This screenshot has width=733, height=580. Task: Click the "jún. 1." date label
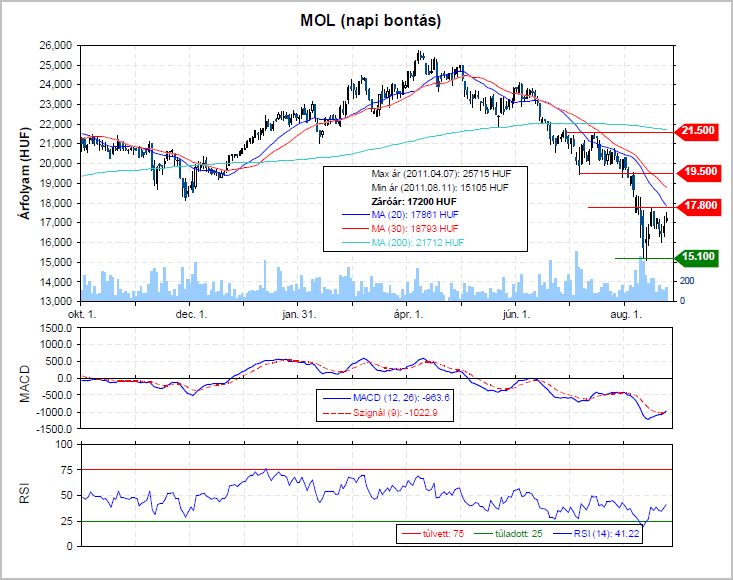click(x=517, y=315)
